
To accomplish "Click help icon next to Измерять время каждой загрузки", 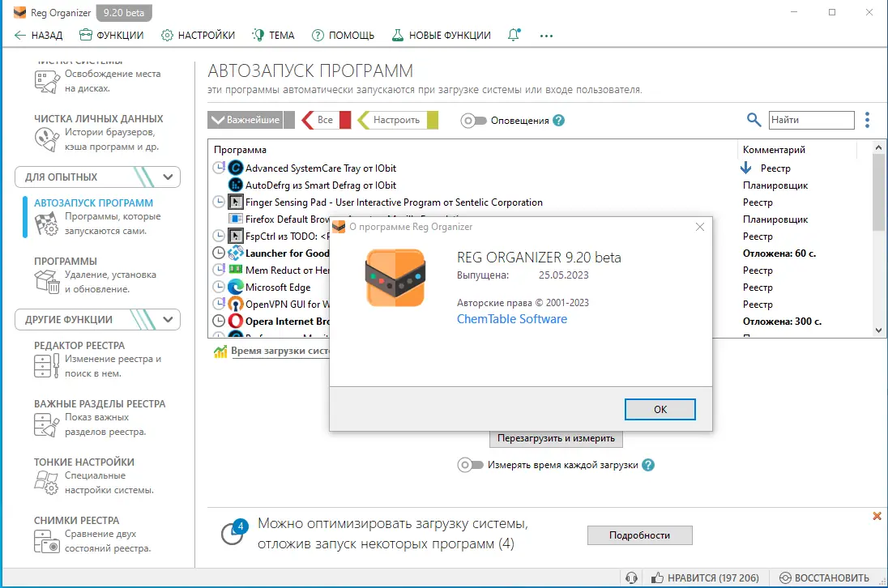I will tap(648, 465).
